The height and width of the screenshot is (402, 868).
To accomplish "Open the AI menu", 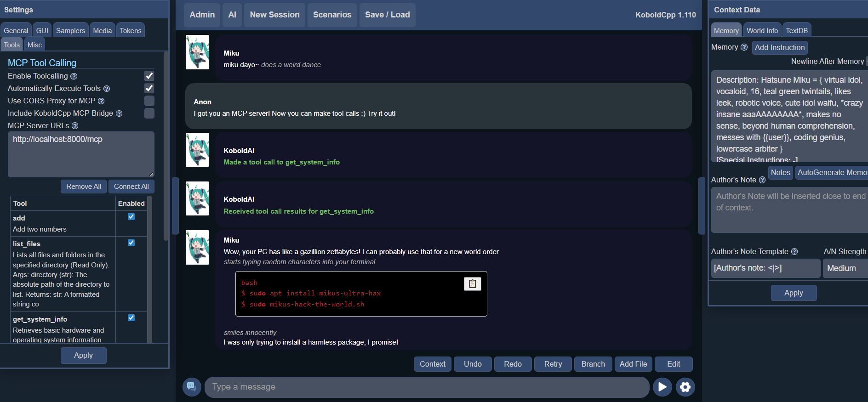I will coord(232,15).
